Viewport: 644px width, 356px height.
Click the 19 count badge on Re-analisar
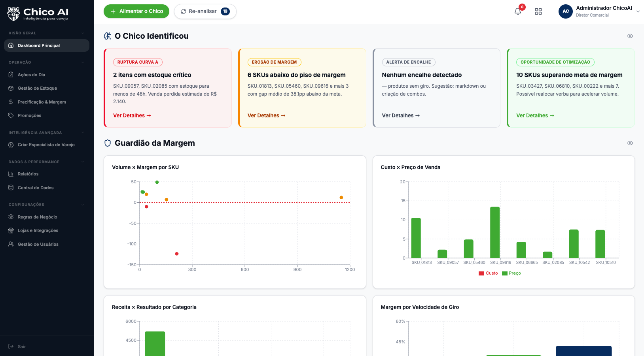point(225,11)
